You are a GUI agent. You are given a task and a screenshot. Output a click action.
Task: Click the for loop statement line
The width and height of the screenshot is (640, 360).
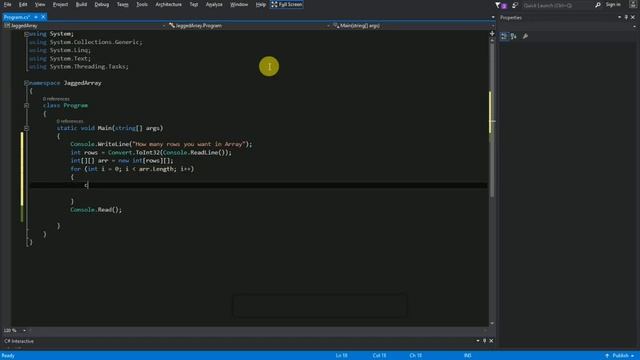coord(132,169)
